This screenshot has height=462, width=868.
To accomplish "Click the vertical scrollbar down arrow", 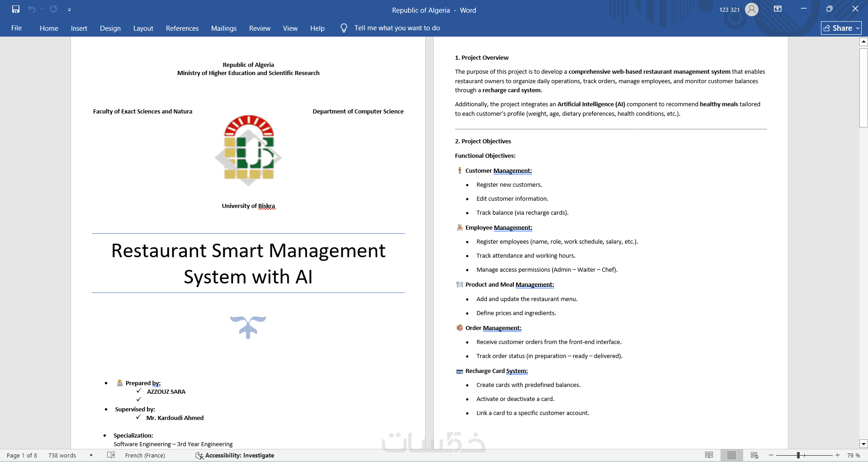I will 863,444.
